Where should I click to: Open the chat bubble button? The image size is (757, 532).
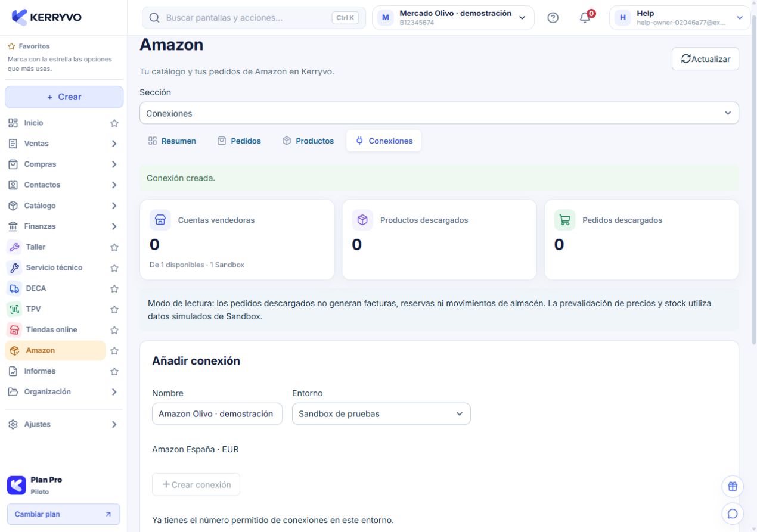(733, 513)
